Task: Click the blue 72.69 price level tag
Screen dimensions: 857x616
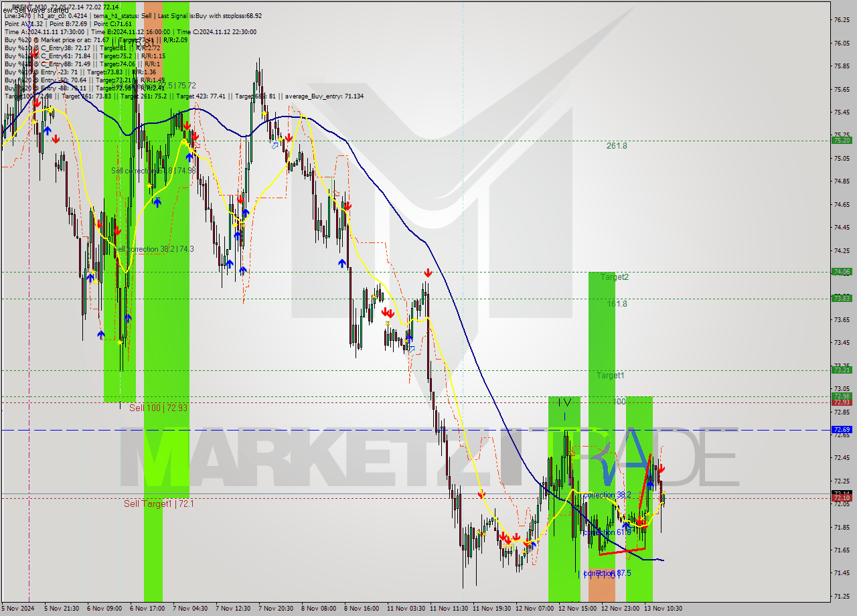Action: tap(842, 429)
